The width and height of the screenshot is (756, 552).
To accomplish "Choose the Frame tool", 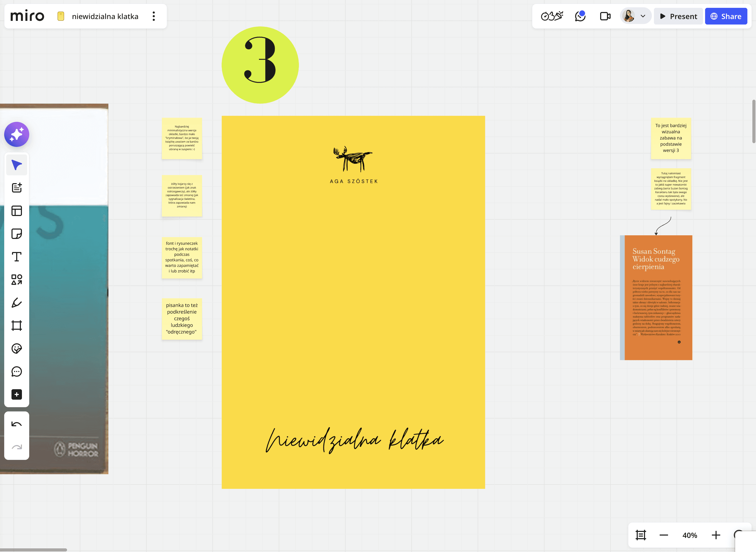I will pos(17,326).
